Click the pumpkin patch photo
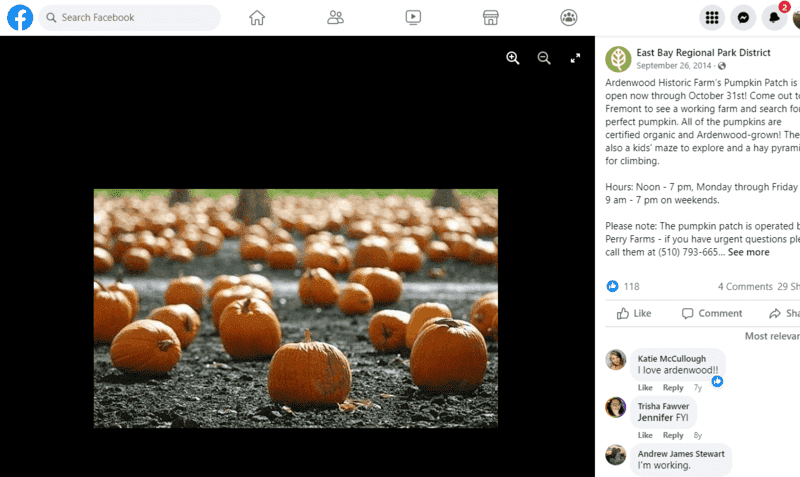 click(295, 308)
